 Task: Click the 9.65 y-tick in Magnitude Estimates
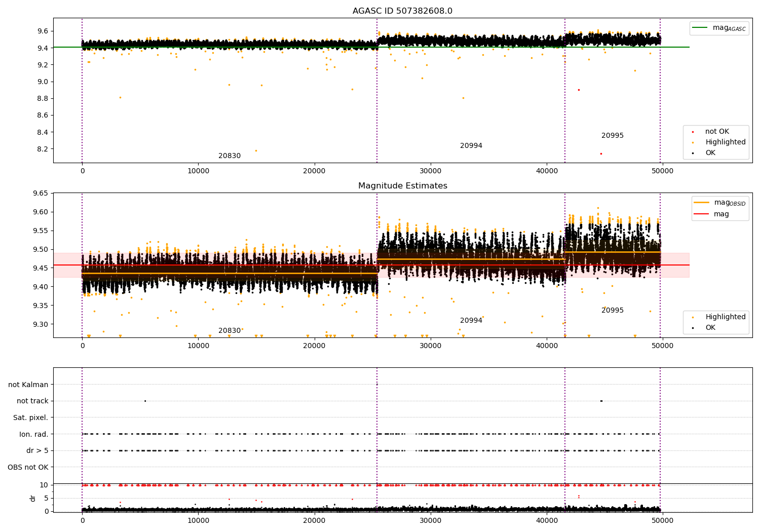click(40, 194)
